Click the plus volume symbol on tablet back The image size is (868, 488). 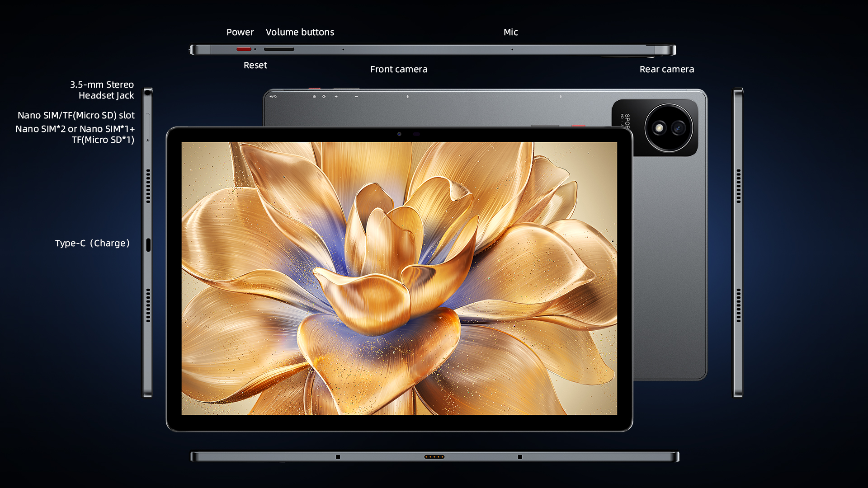point(336,96)
